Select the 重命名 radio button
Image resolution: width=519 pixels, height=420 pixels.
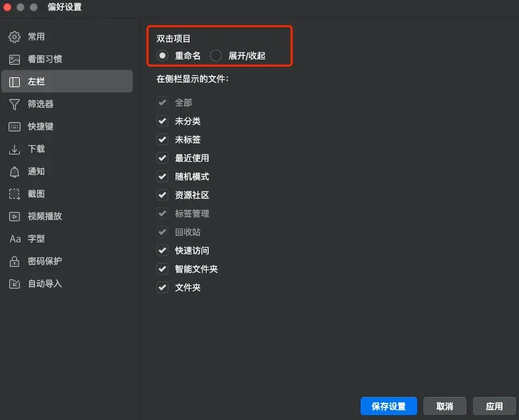click(x=162, y=55)
